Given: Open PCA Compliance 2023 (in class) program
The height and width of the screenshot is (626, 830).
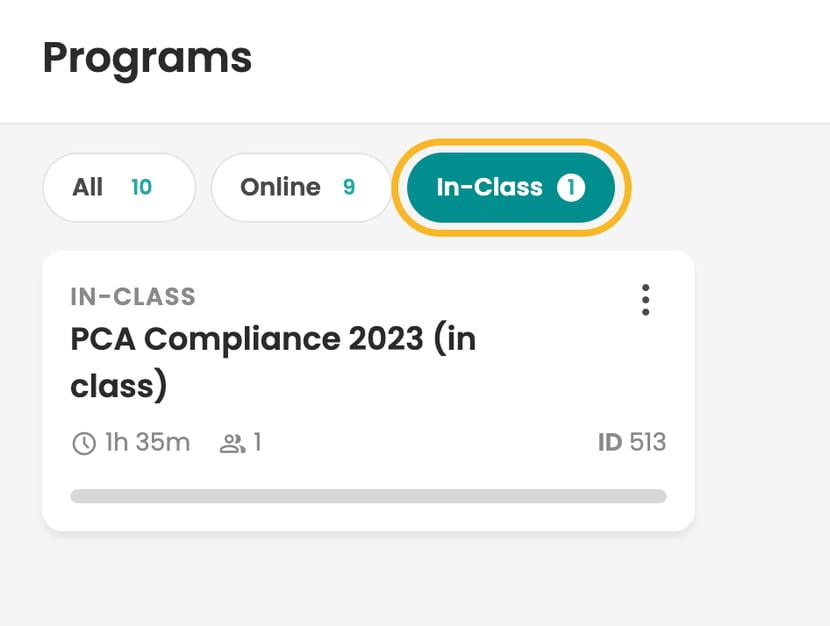Looking at the screenshot, I should click(273, 362).
